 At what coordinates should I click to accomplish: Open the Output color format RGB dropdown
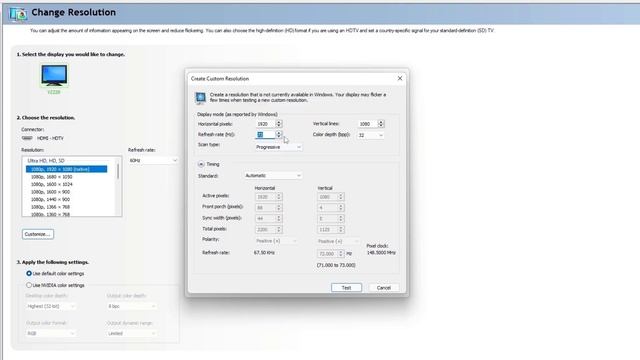click(51, 333)
